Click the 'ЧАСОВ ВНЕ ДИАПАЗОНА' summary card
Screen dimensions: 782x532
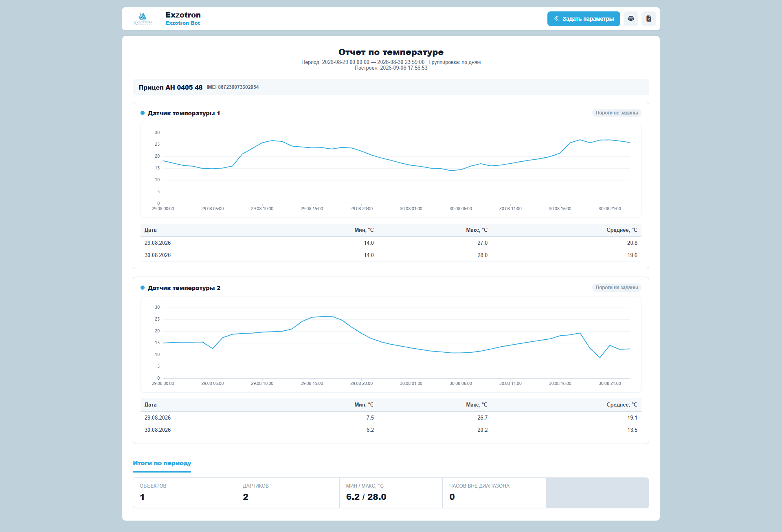coord(494,493)
